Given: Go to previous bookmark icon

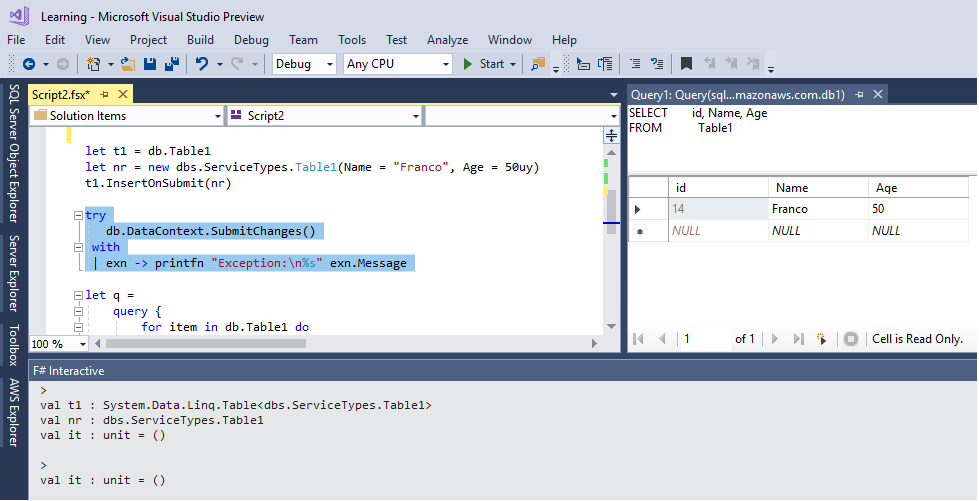Looking at the screenshot, I should [x=710, y=64].
